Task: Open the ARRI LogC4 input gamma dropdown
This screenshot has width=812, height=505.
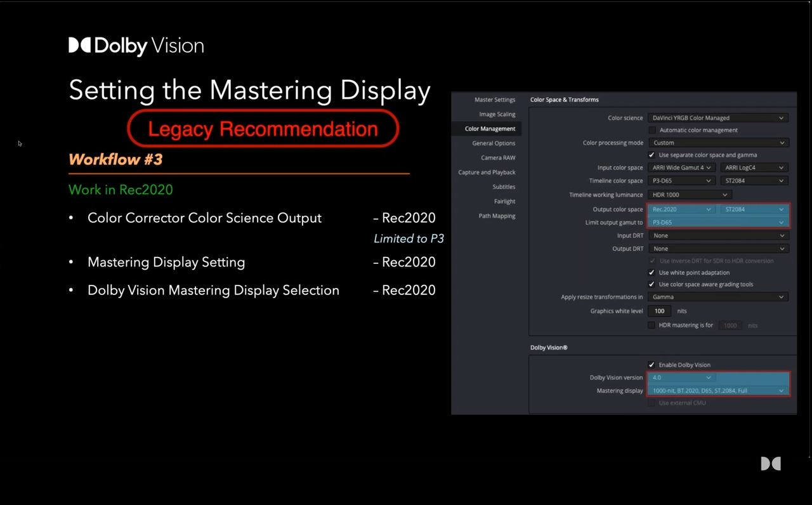Action: point(754,167)
